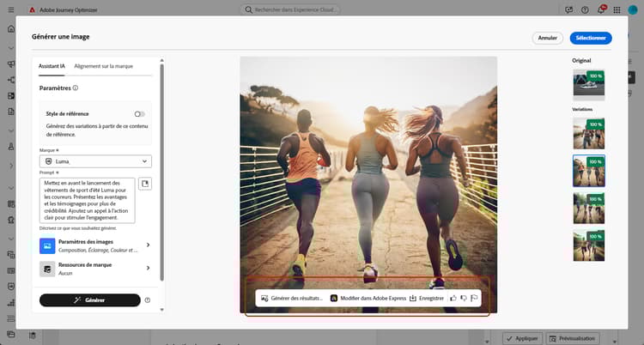The image size is (644, 345).
Task: Expand Ressources de marque section
Action: click(95, 269)
